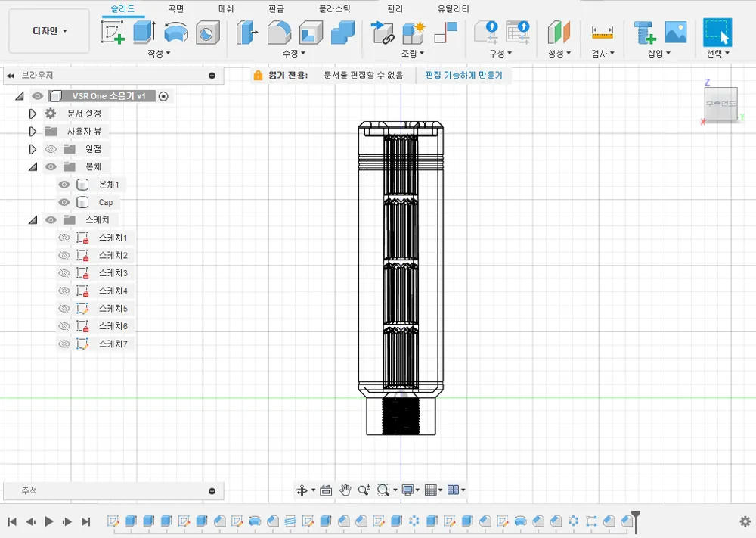The width and height of the screenshot is (756, 538).
Task: Click the browser panel minus button
Action: [212, 76]
